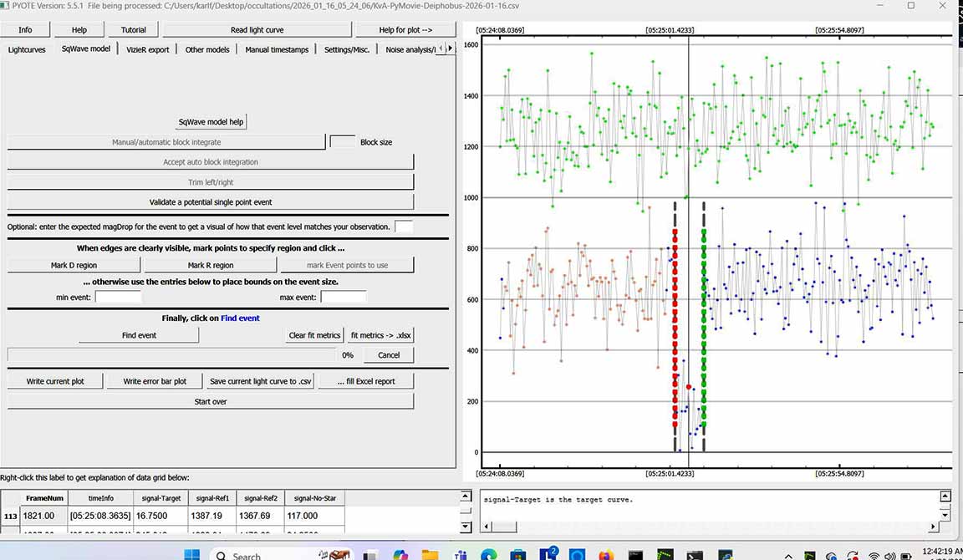Click Write error bar plot
The image size is (963, 560).
click(x=155, y=381)
